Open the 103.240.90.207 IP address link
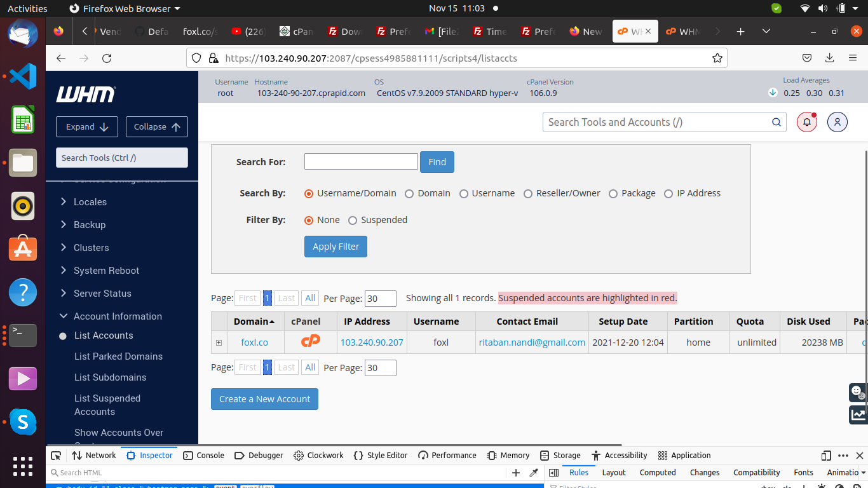This screenshot has width=868, height=488. [x=372, y=342]
